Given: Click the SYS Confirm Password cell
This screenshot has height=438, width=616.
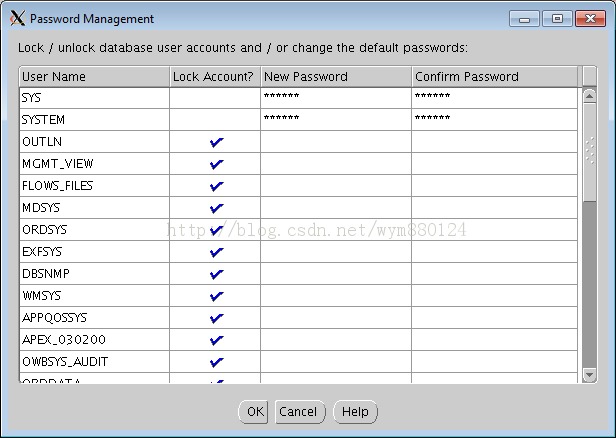Looking at the screenshot, I should click(494, 97).
